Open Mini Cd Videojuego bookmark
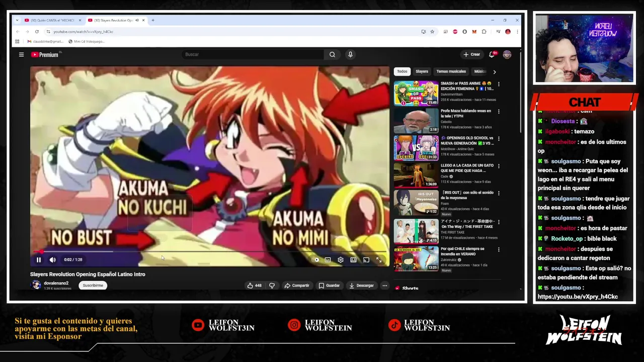Viewport: 644px width, 362px height. [87, 42]
